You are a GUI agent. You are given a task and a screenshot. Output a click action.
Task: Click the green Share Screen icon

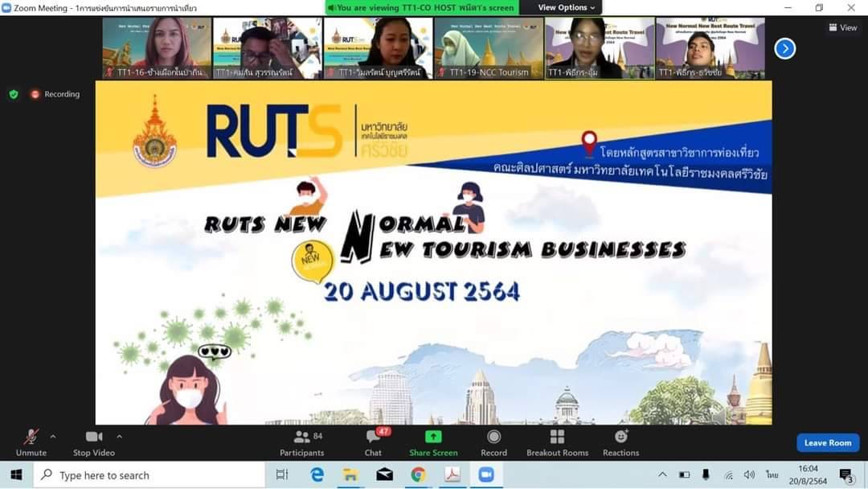coord(433,437)
